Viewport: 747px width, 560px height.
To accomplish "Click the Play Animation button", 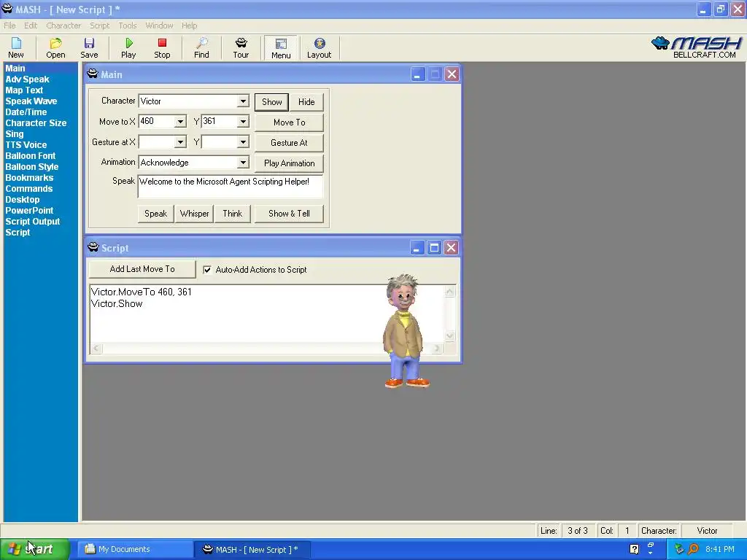I will [x=289, y=163].
